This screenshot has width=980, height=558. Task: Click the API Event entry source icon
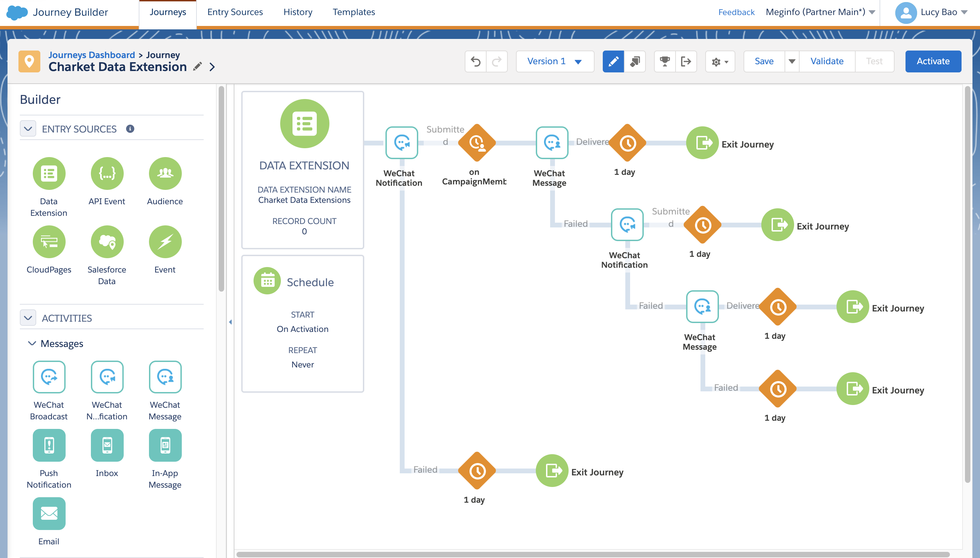pos(107,173)
